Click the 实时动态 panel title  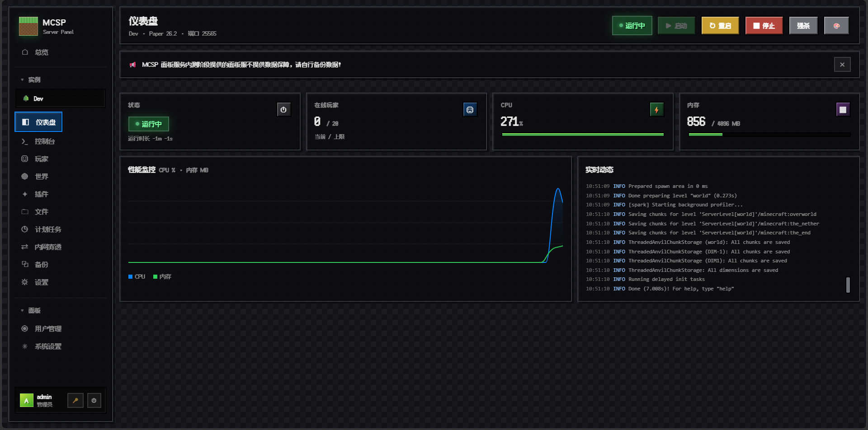point(599,170)
